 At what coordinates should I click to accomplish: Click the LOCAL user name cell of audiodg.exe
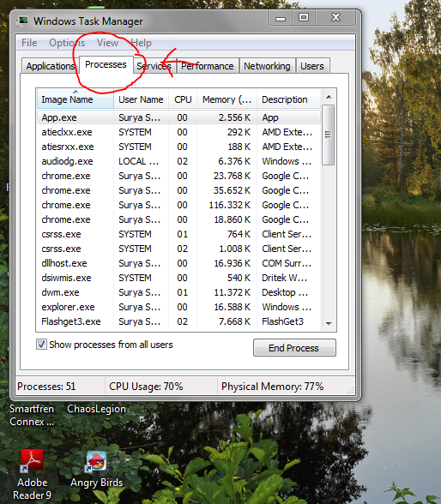[x=139, y=161]
